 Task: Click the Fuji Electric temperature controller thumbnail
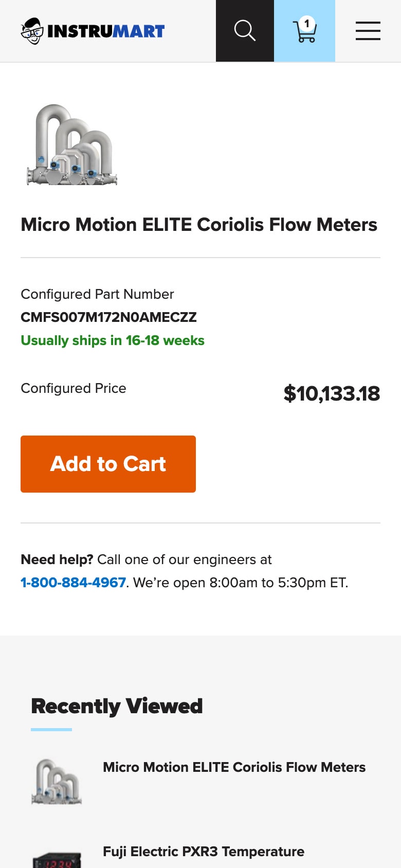(57, 859)
